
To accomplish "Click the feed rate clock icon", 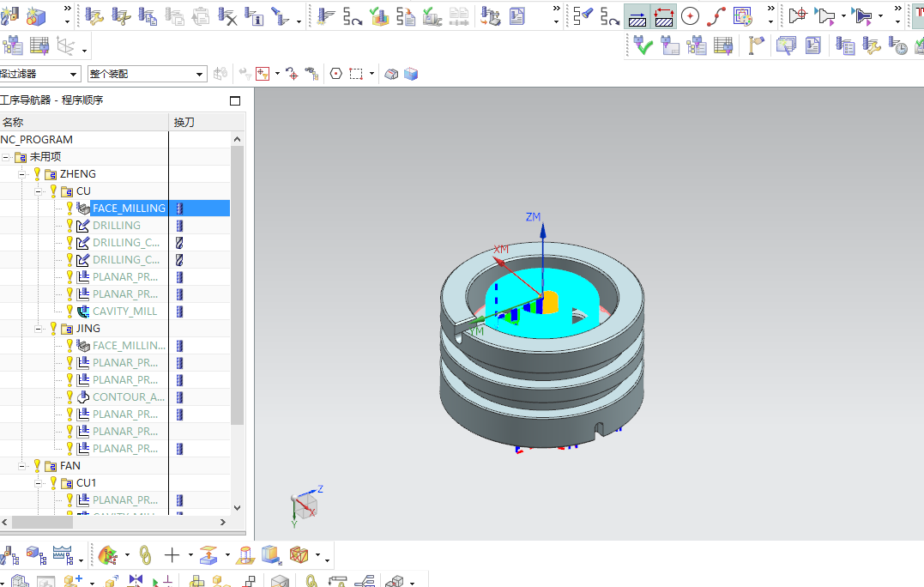I will tap(898, 45).
